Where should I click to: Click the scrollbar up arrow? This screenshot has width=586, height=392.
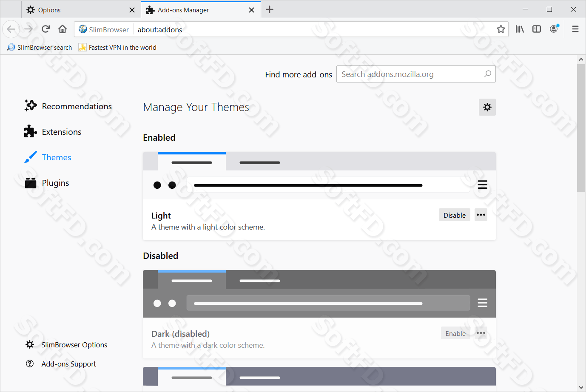click(x=581, y=59)
